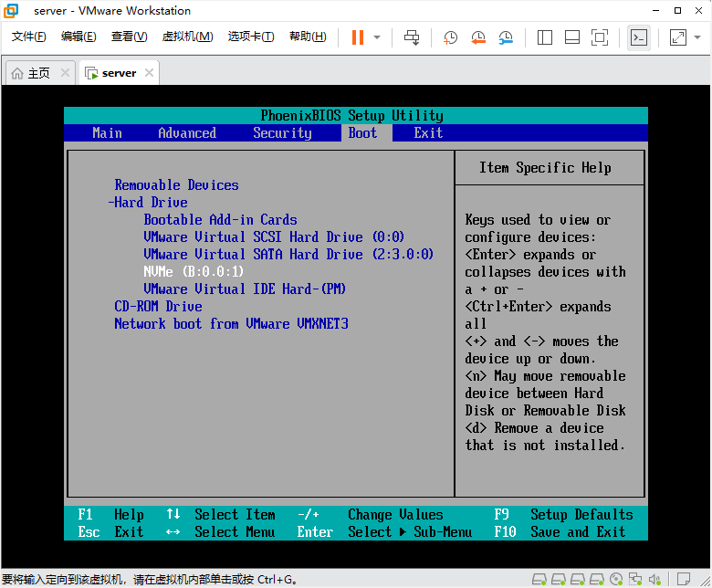Toggle the library sidebar panel icon
Screen dimensions: 712x588
(x=545, y=37)
